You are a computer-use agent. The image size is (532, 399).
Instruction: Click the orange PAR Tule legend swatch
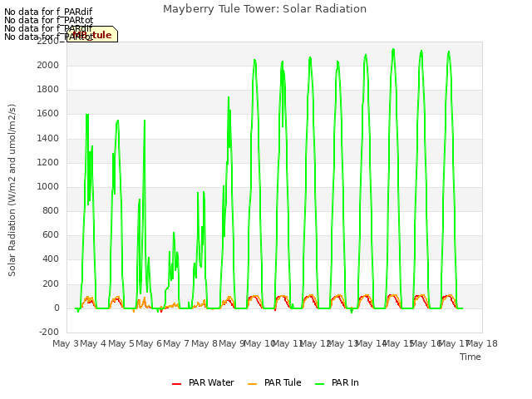(x=253, y=384)
